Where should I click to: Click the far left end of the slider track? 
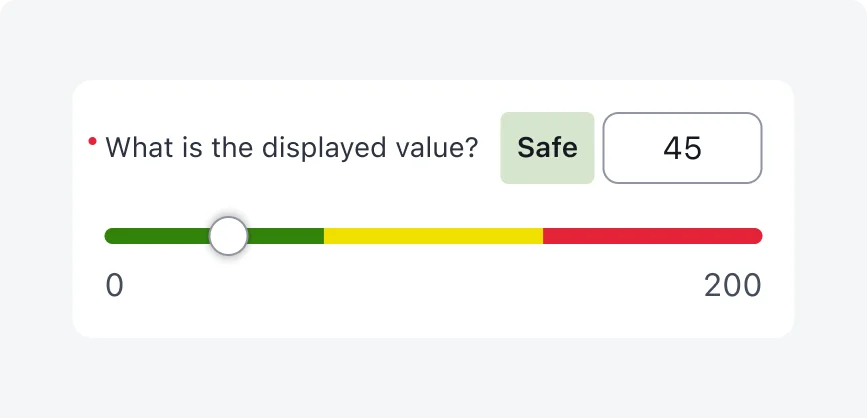point(109,236)
